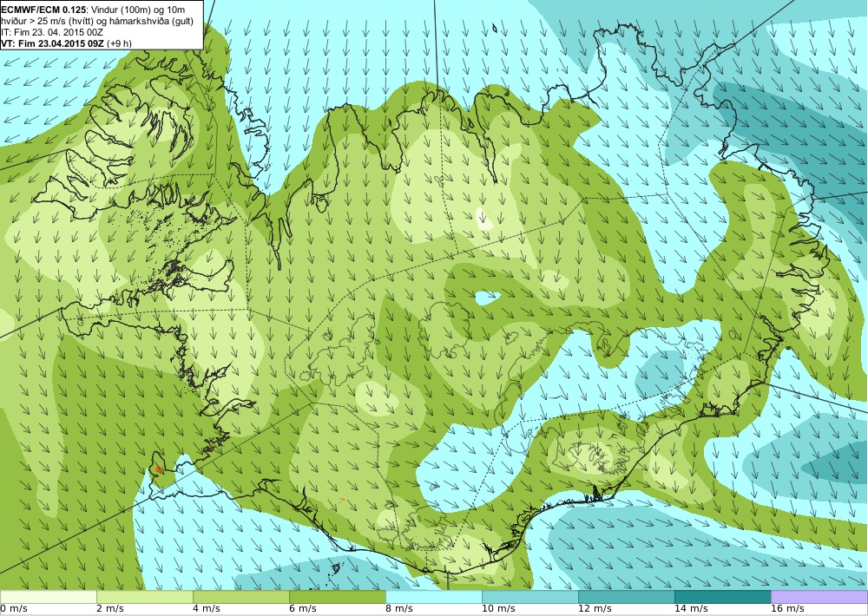Viewport: 868px width, 616px height.
Task: Click the 2 m/s legend color swatch
Action: (x=144, y=597)
